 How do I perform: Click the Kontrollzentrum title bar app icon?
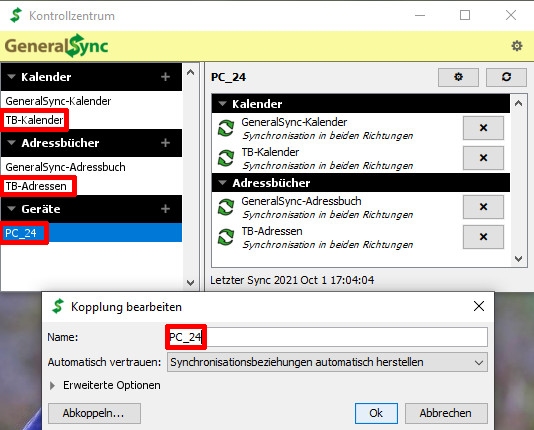pos(16,15)
